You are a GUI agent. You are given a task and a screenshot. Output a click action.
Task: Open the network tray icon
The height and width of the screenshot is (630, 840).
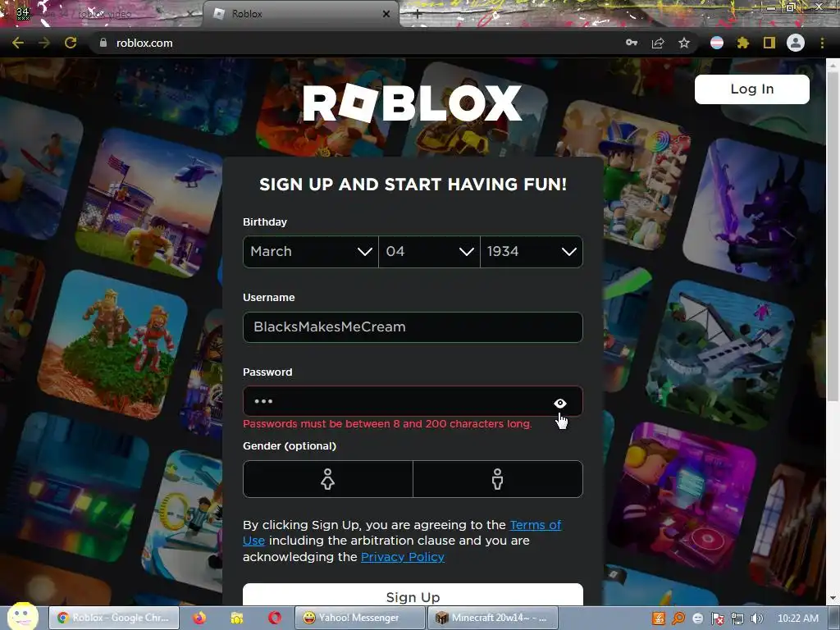point(737,619)
